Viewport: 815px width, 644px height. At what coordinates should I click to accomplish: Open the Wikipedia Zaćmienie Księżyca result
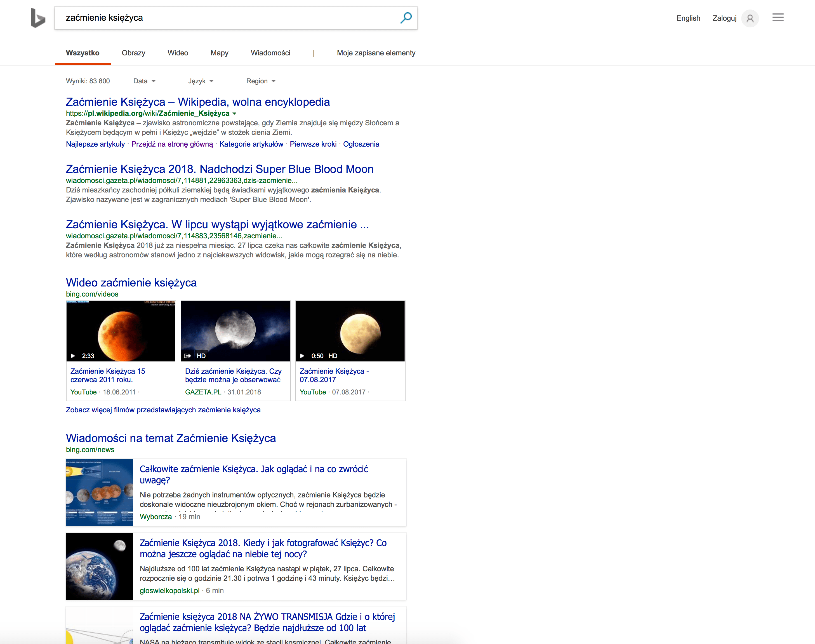click(x=198, y=102)
